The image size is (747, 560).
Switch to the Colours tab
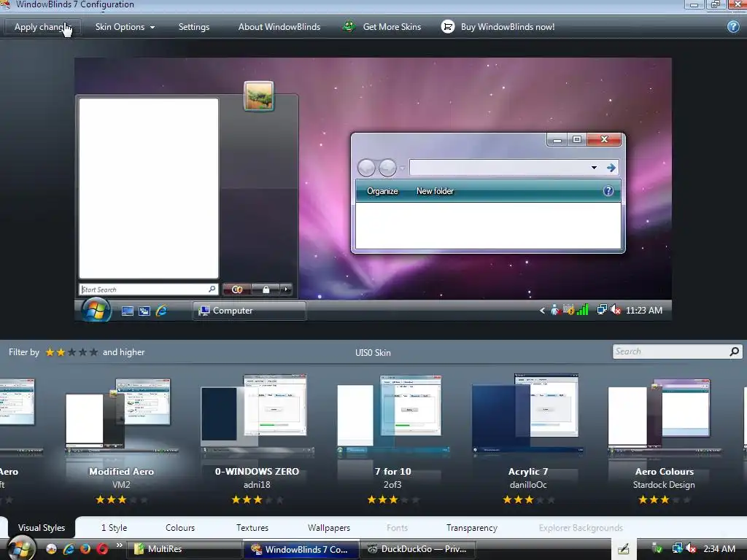(180, 528)
